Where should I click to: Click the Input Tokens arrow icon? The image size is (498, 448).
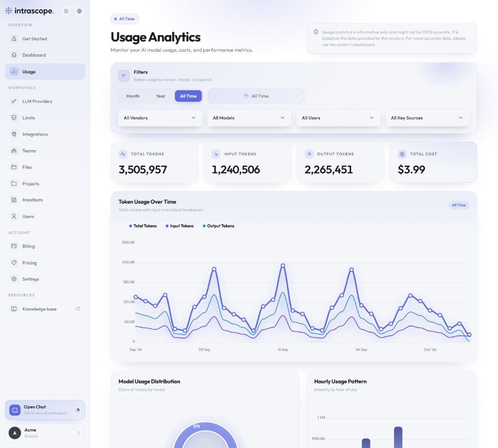pos(216,154)
